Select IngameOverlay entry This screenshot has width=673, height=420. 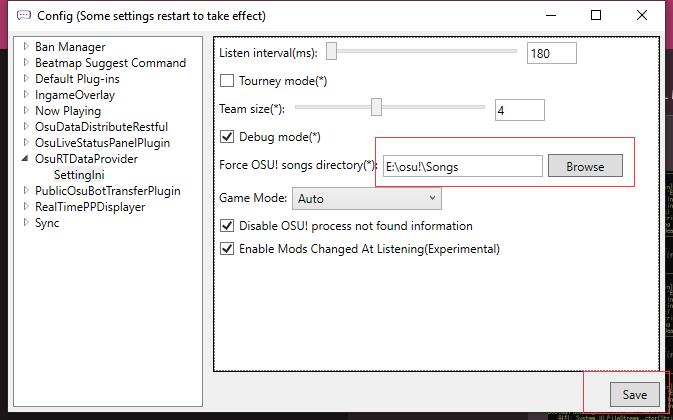point(75,95)
